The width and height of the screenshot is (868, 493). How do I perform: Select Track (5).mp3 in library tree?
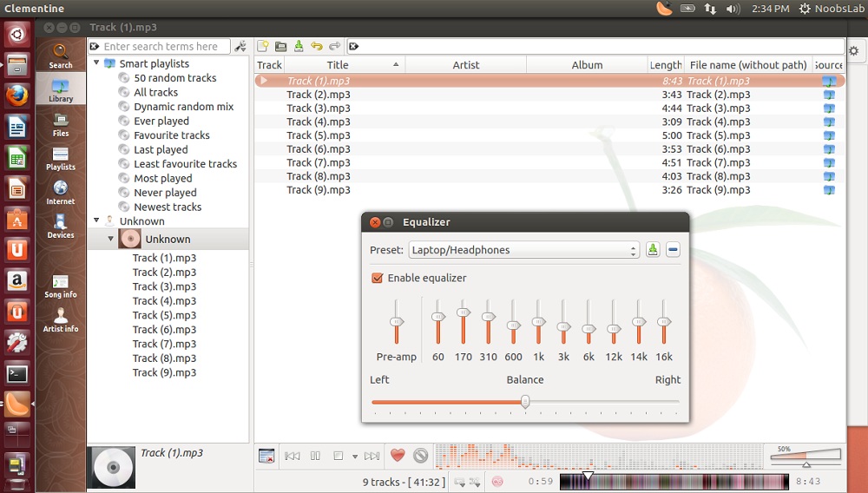tap(164, 315)
